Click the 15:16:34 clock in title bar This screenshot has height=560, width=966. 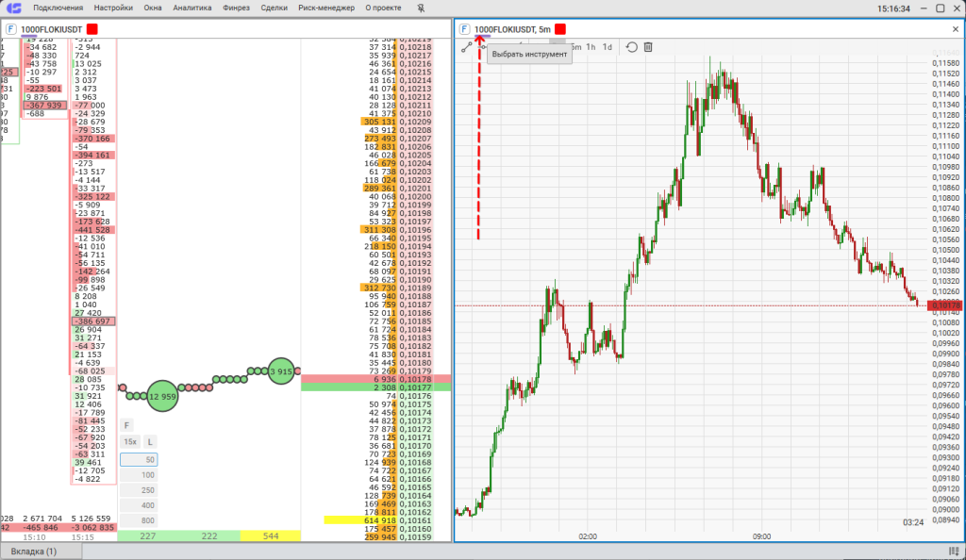tap(893, 8)
